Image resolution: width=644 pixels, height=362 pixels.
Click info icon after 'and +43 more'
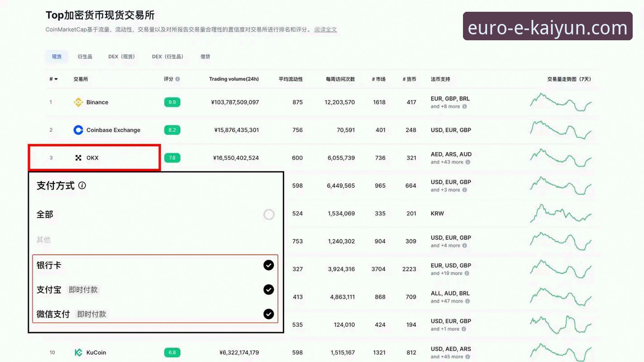(x=468, y=162)
